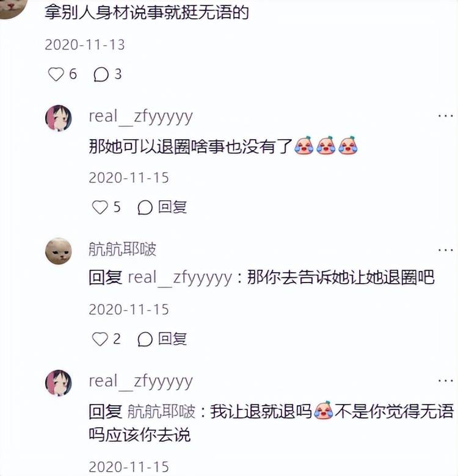View first real__zfyyyyy avatar profile picture

click(59, 118)
